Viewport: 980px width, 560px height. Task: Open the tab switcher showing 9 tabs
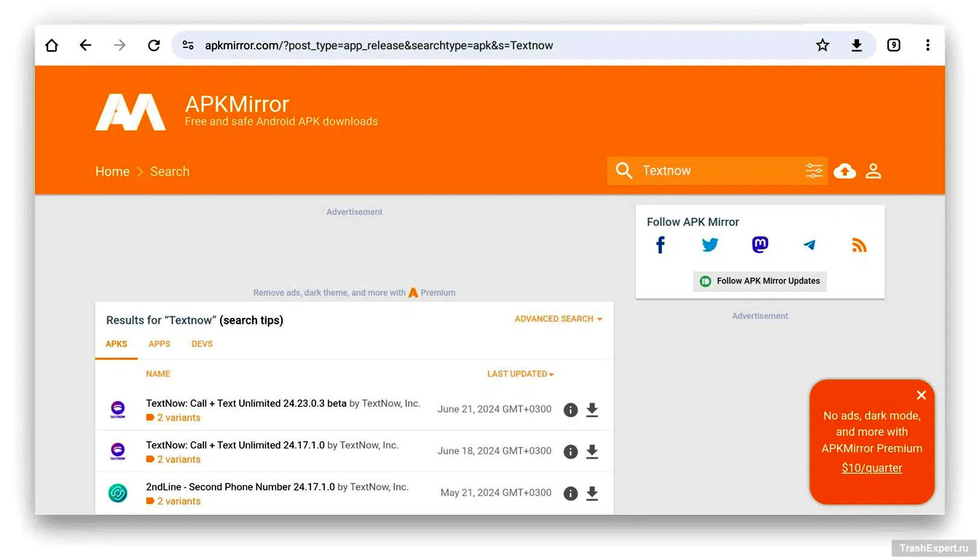[x=893, y=45]
